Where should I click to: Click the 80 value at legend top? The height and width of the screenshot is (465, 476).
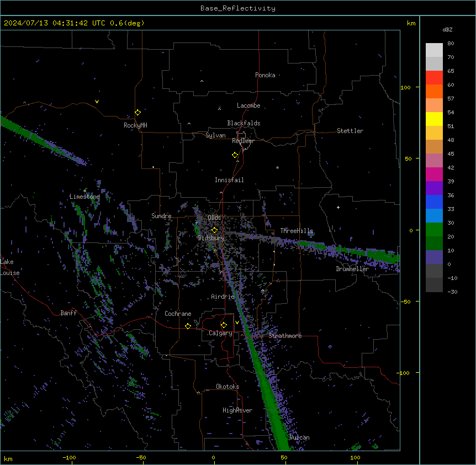coord(451,44)
